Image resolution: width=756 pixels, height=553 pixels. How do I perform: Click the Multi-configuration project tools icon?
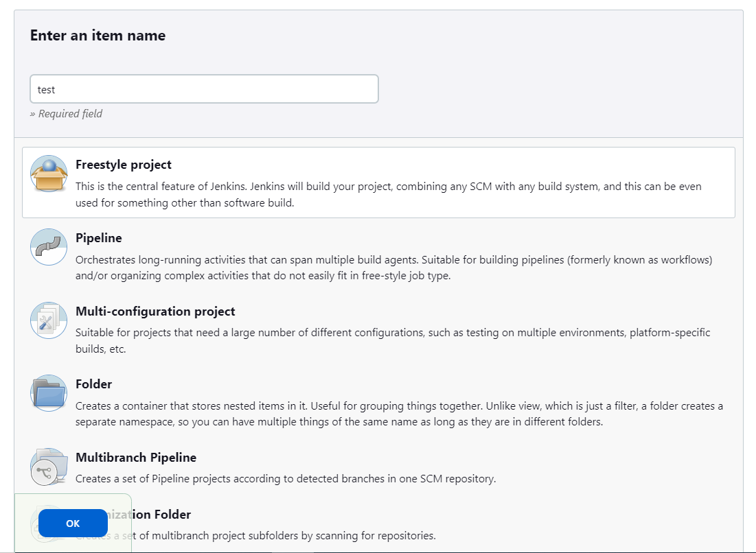coord(49,320)
